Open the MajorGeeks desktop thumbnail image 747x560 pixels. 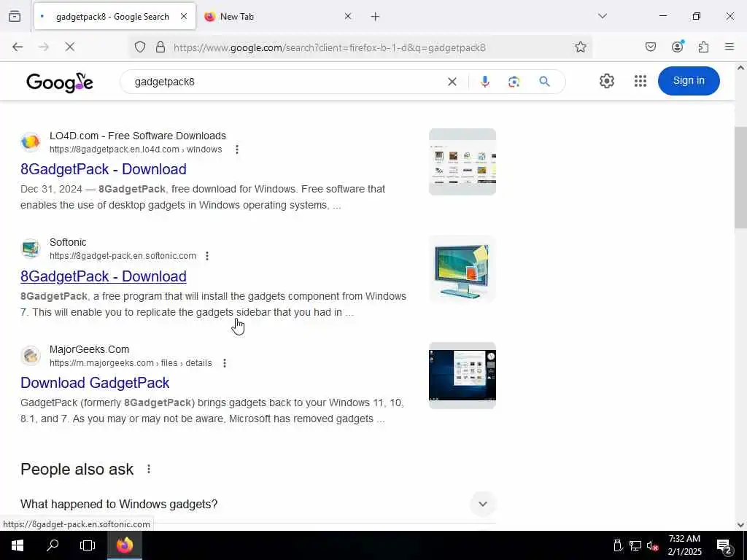coord(462,376)
